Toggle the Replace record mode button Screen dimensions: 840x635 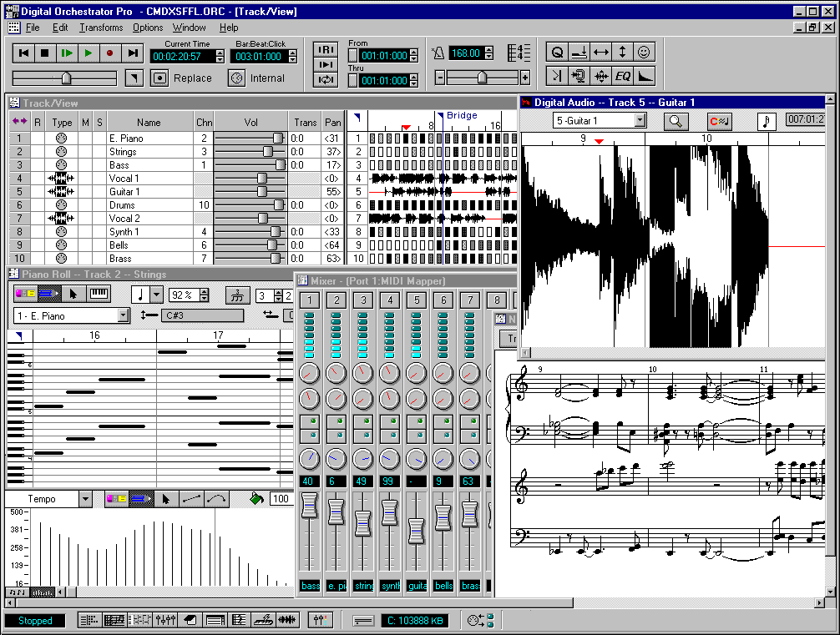[x=159, y=78]
